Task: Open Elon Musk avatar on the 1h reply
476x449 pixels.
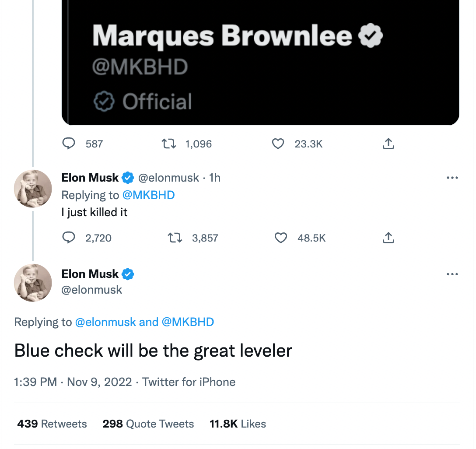Action: [33, 189]
